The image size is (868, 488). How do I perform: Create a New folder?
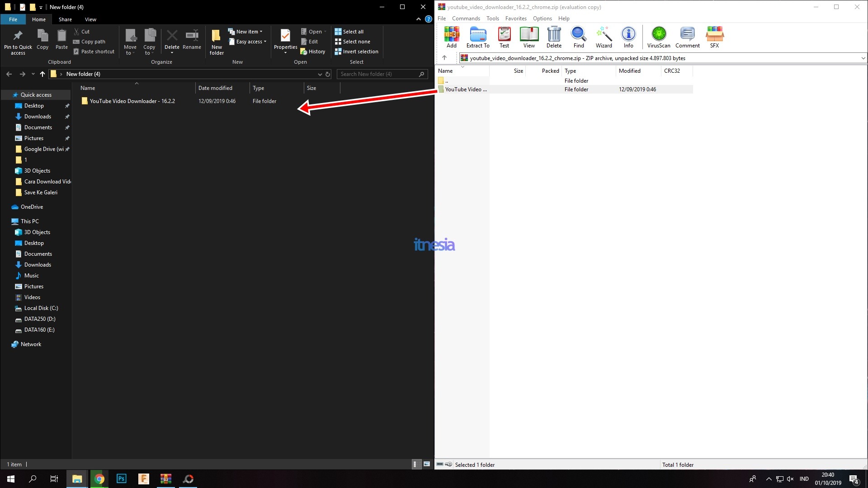216,41
